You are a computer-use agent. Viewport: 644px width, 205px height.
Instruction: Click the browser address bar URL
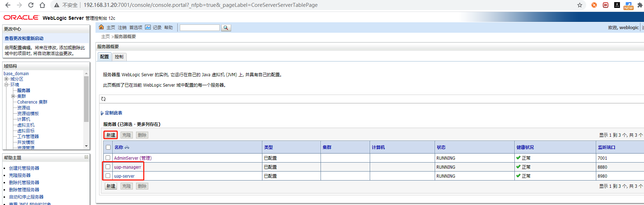coord(201,5)
